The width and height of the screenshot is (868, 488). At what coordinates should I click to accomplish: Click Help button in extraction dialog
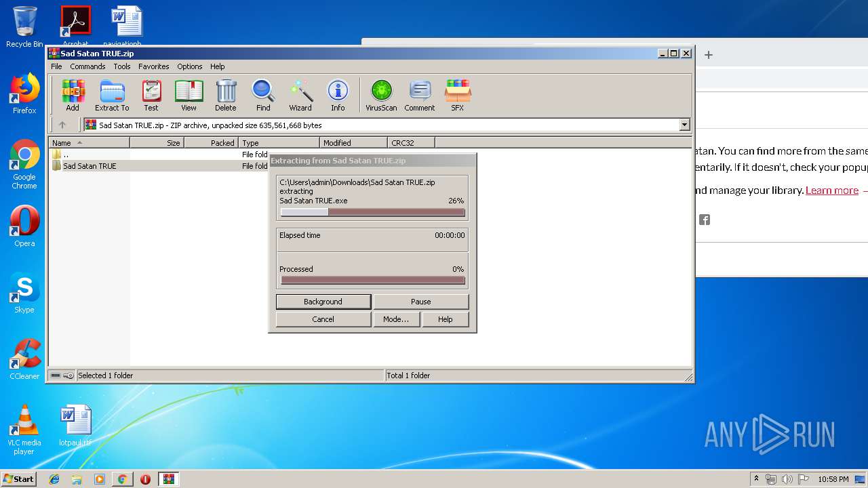pyautogui.click(x=445, y=319)
